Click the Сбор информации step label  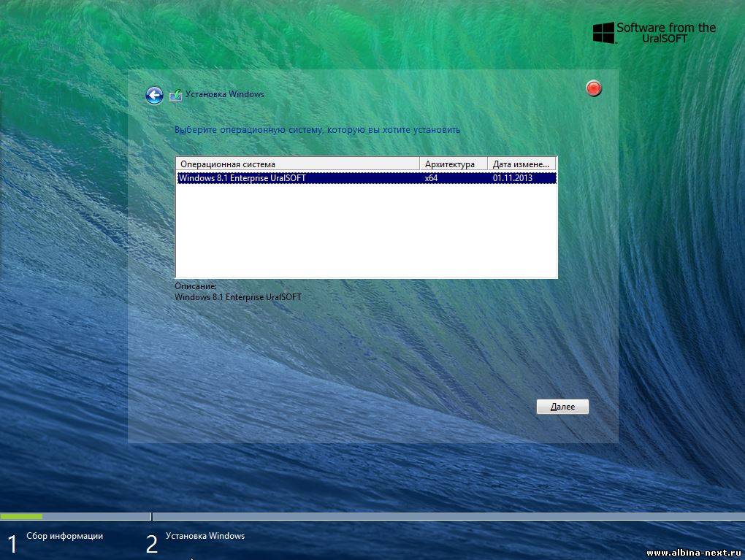[64, 536]
